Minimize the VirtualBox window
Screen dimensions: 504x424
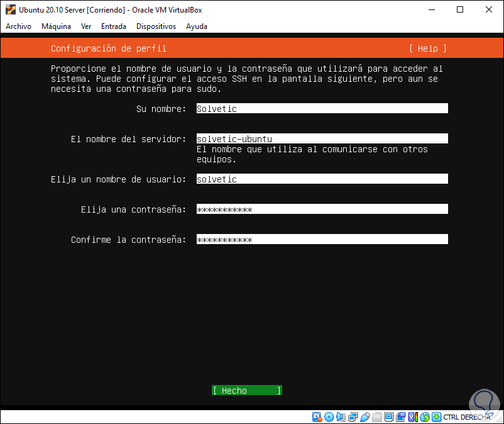click(x=432, y=9)
